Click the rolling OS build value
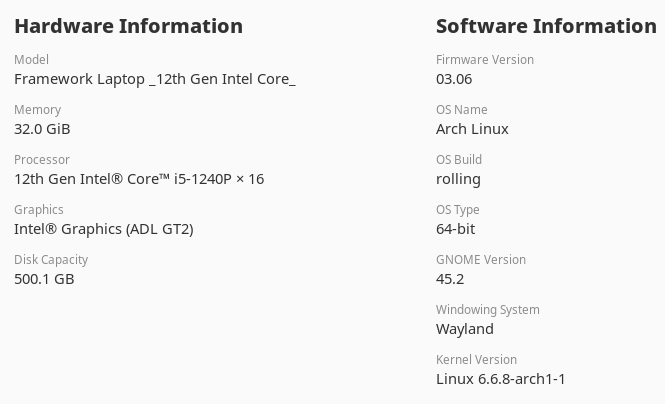The image size is (665, 404). (x=458, y=179)
